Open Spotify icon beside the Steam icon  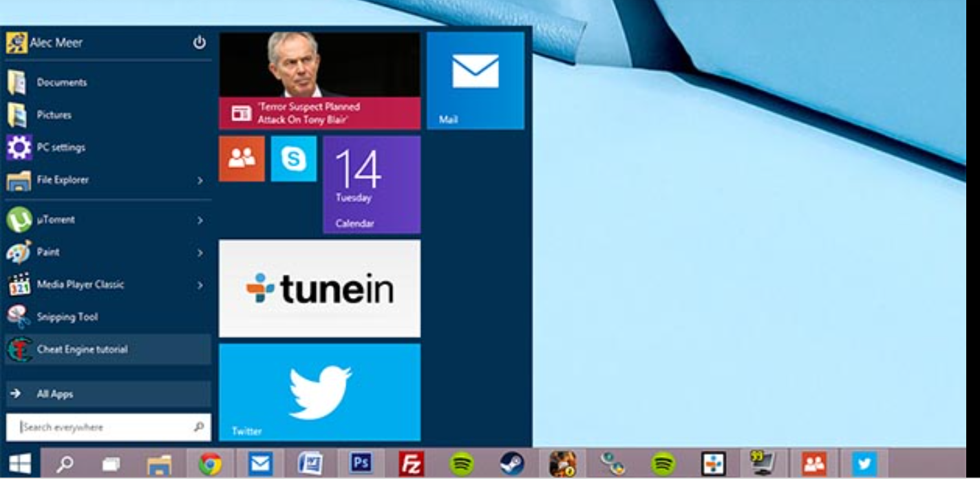pyautogui.click(x=461, y=463)
